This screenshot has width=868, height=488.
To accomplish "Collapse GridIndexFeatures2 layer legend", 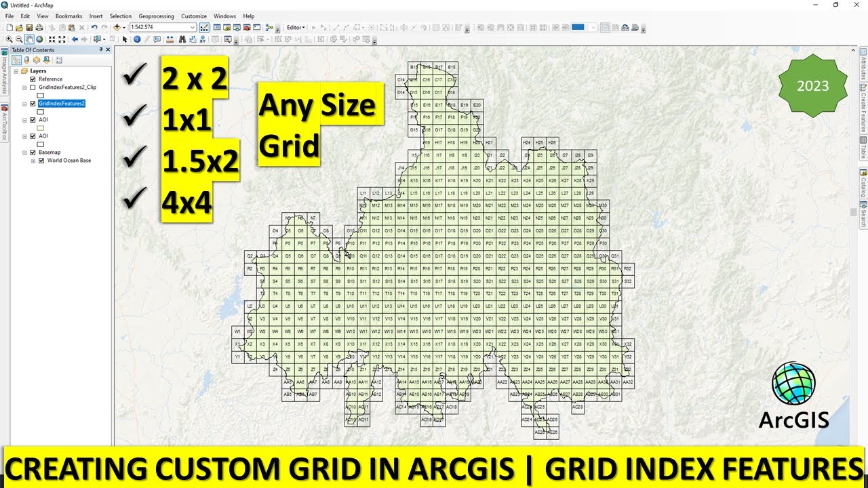I will (x=24, y=104).
